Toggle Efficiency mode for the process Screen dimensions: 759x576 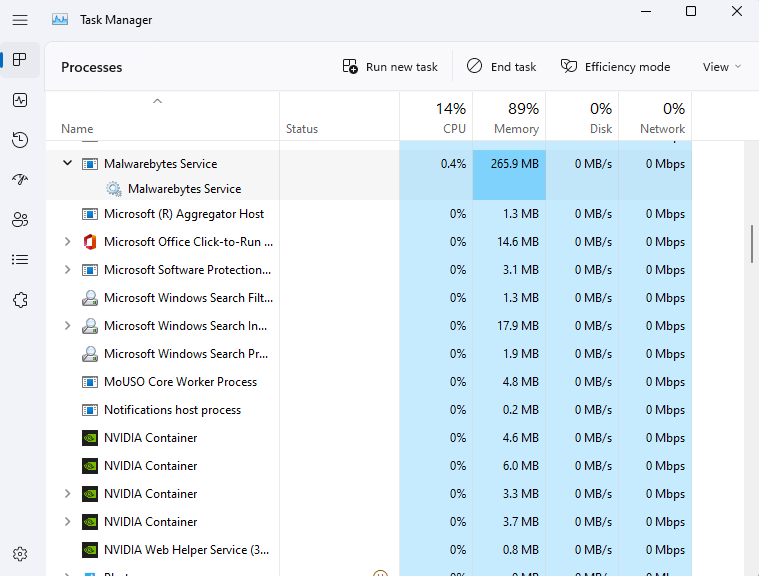point(615,67)
